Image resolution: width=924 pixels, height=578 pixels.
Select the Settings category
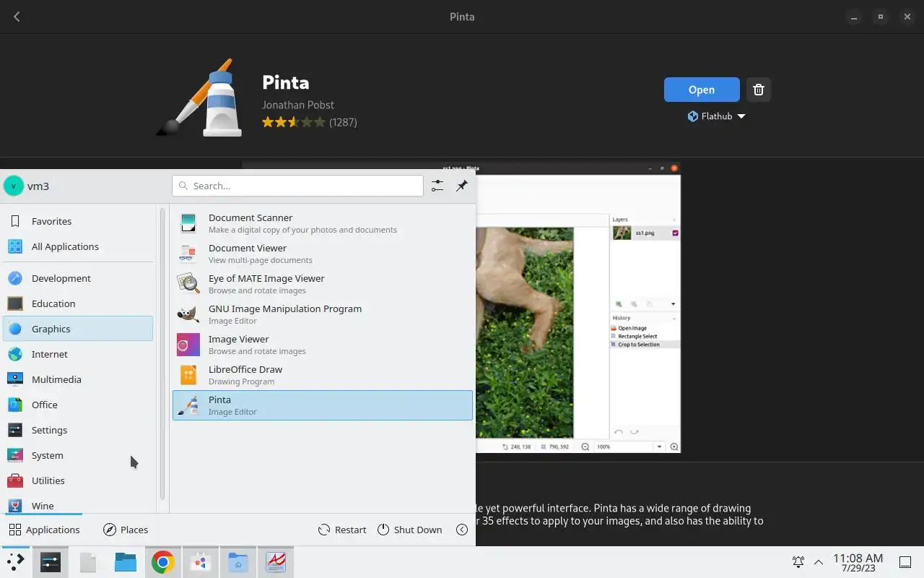(78, 430)
